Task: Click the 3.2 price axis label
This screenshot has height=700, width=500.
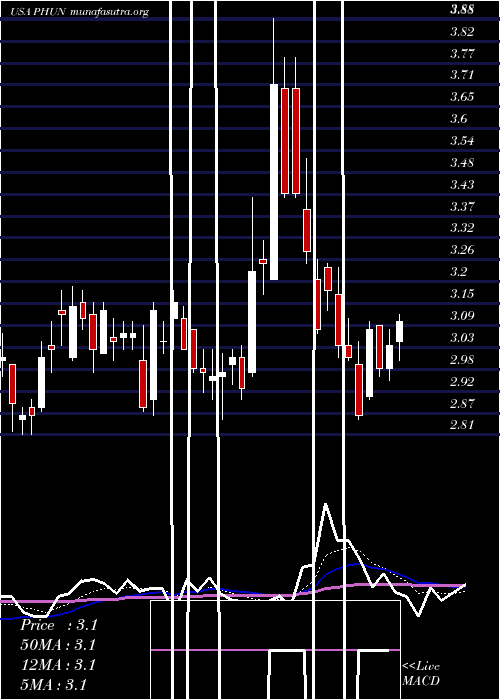Action: coord(458,271)
